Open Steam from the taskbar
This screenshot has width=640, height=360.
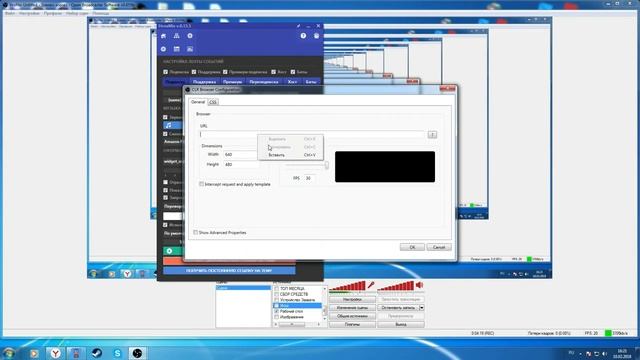tap(97, 353)
